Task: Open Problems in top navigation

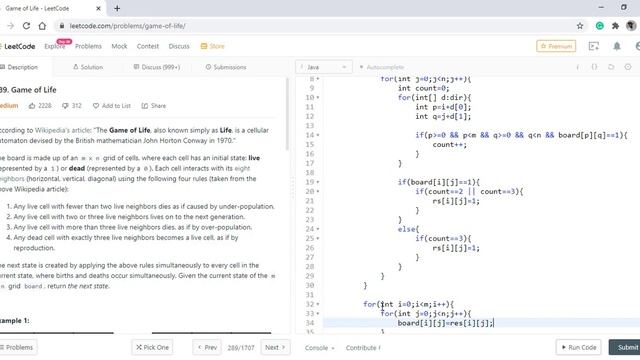Action: click(x=88, y=46)
